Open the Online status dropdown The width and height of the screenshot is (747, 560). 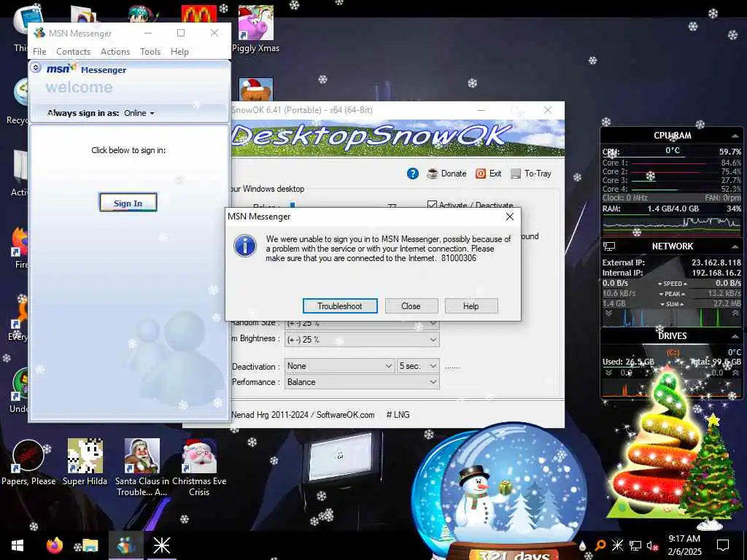tap(139, 113)
